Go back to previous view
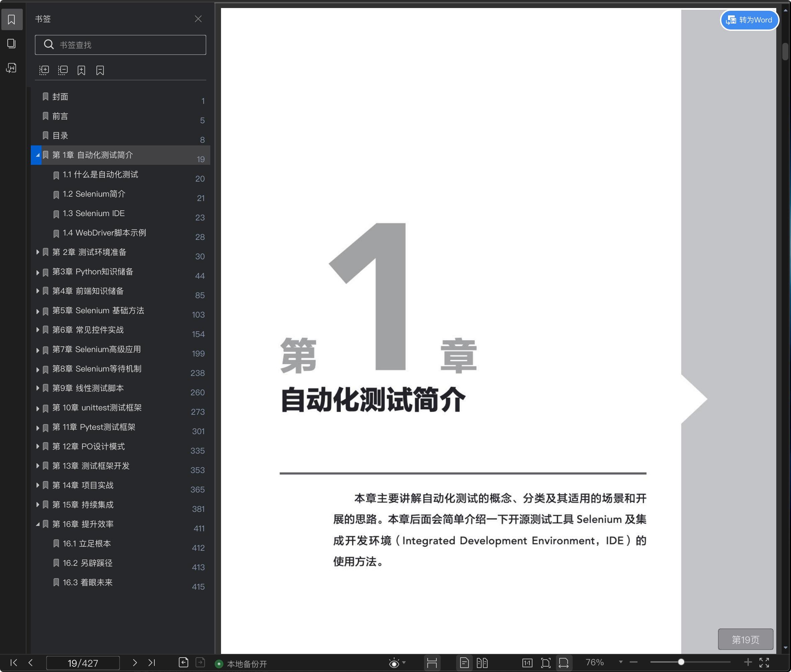This screenshot has width=791, height=672. (x=184, y=663)
